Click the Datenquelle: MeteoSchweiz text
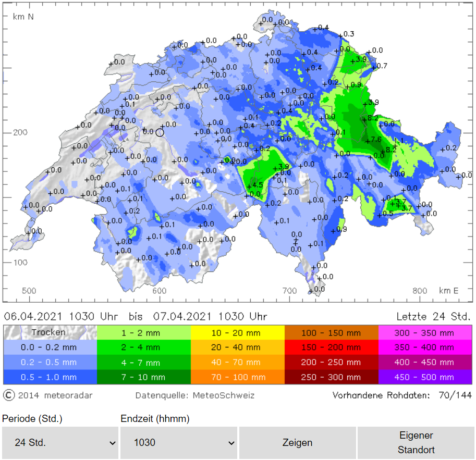 click(195, 395)
